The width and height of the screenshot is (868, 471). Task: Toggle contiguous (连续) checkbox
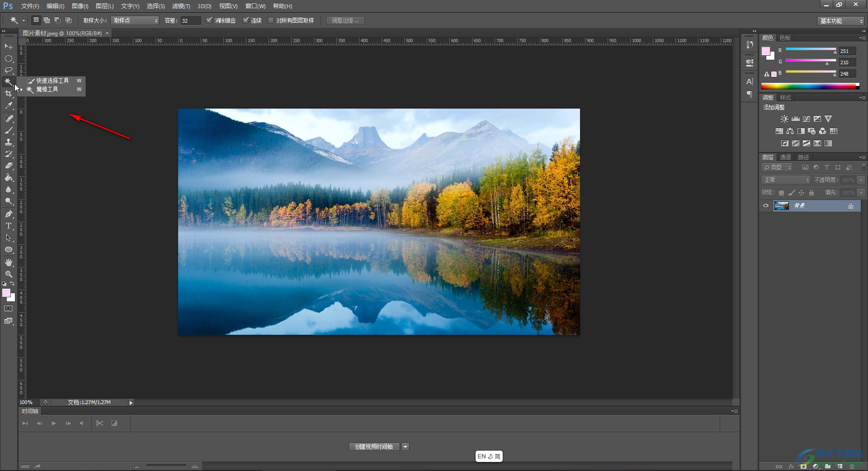coord(246,20)
